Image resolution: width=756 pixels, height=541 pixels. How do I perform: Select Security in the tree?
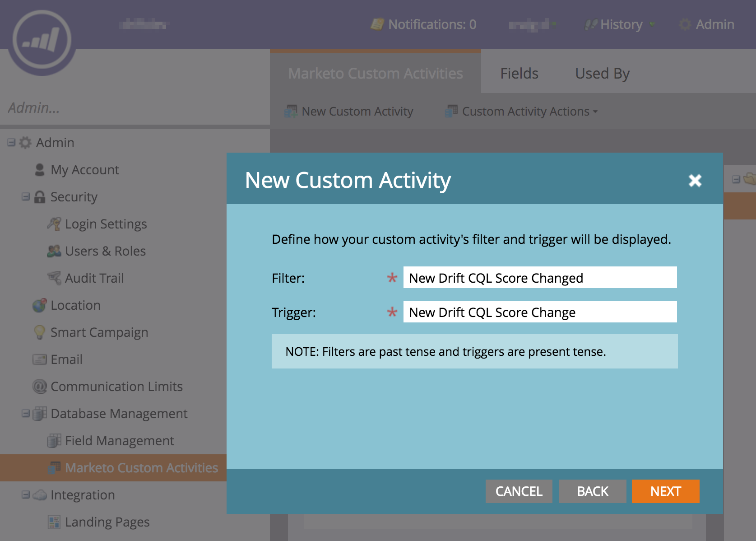tap(74, 197)
